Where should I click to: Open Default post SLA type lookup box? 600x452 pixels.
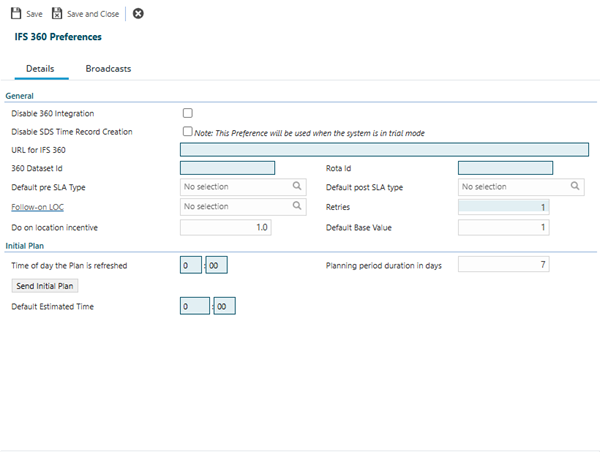(x=521, y=187)
